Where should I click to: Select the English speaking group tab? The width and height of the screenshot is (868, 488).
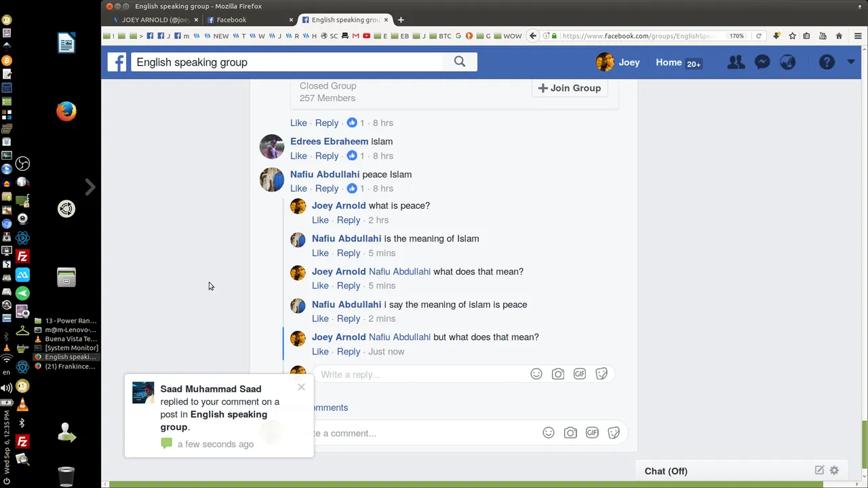[x=345, y=20]
